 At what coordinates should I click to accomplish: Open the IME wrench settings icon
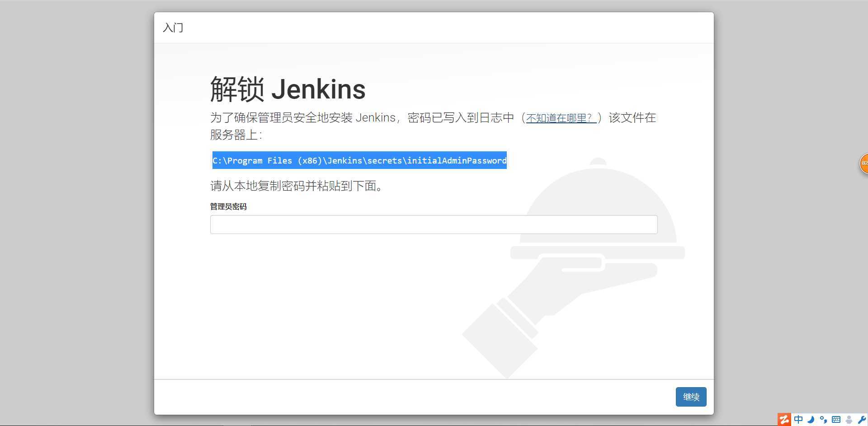click(x=862, y=420)
